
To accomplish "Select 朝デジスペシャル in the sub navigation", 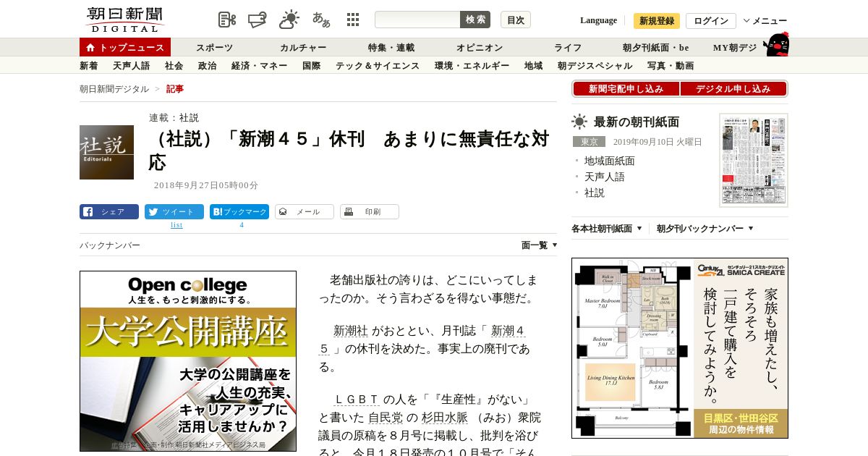I will 595,66.
